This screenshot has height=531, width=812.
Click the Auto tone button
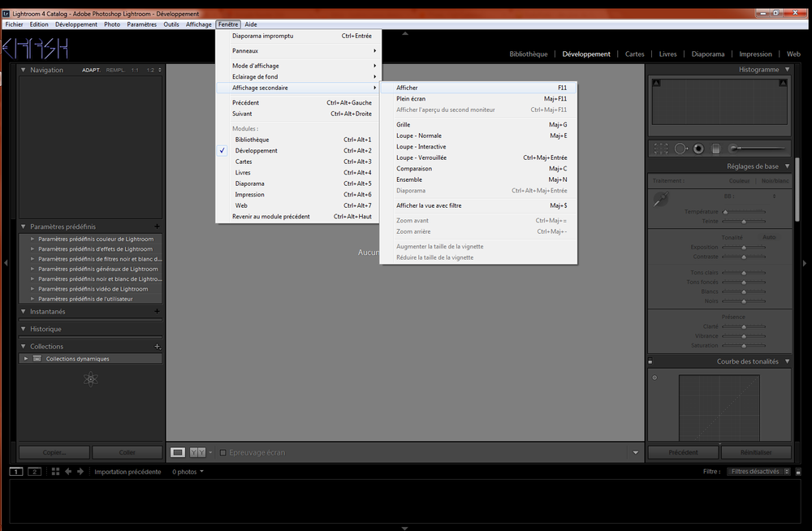pyautogui.click(x=769, y=237)
